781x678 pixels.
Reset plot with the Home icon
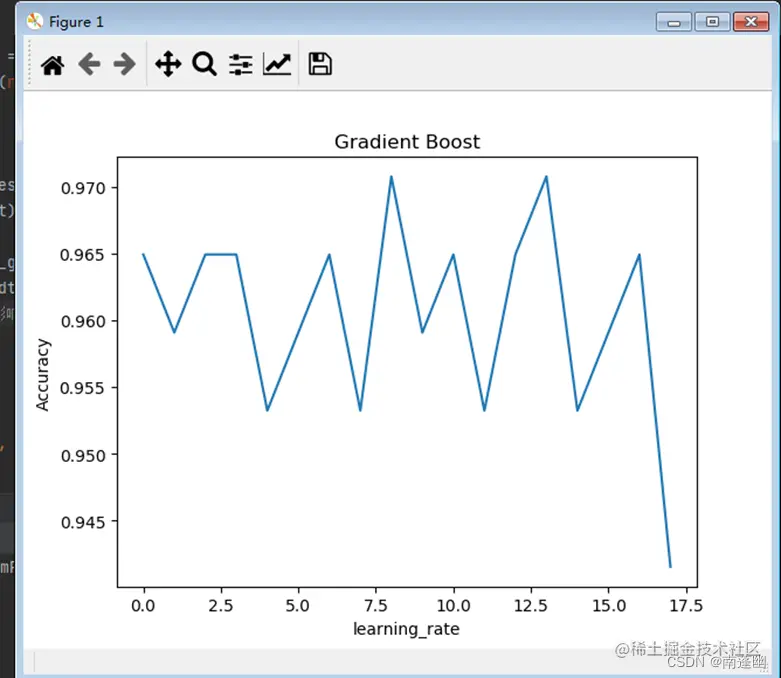(x=53, y=65)
